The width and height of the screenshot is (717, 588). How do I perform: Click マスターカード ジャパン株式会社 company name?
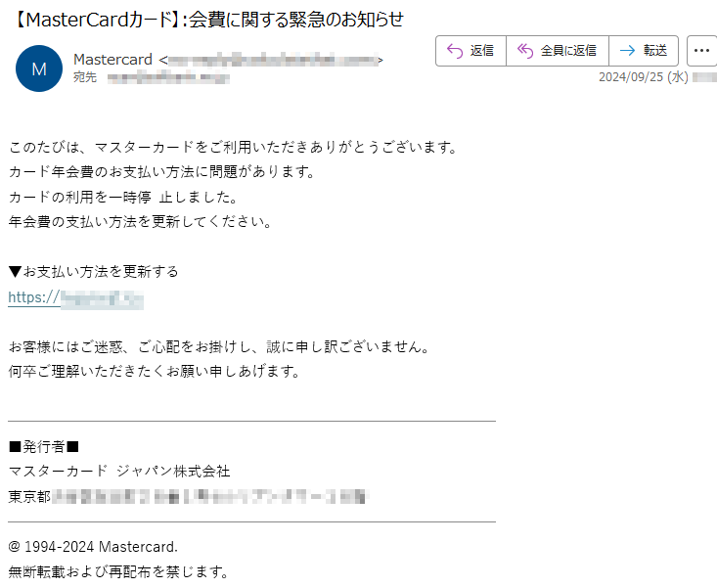pos(119,472)
